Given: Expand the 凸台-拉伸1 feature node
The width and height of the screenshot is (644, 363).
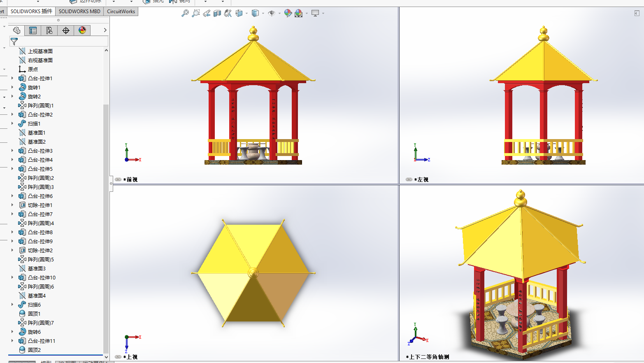Looking at the screenshot, I should tap(12, 78).
